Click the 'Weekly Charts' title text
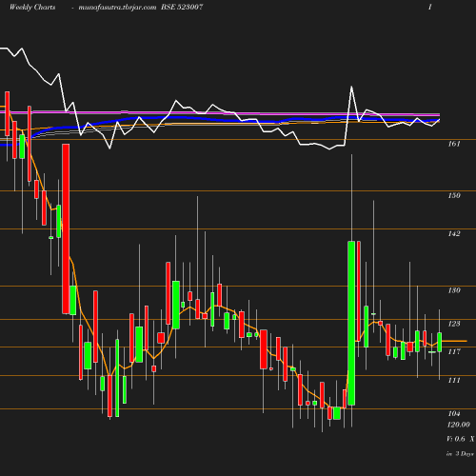This screenshot has height=476, width=476. click(x=32, y=8)
